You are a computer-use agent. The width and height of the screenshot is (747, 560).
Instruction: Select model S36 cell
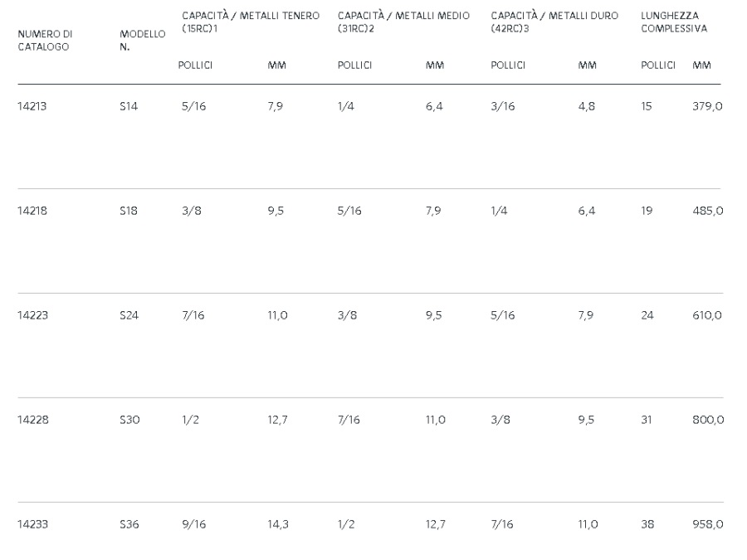129,524
